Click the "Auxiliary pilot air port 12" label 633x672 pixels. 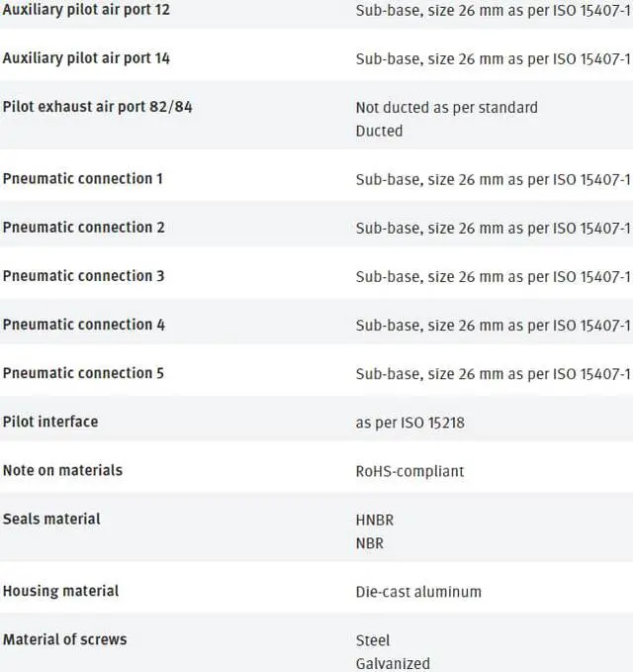pyautogui.click(x=86, y=9)
